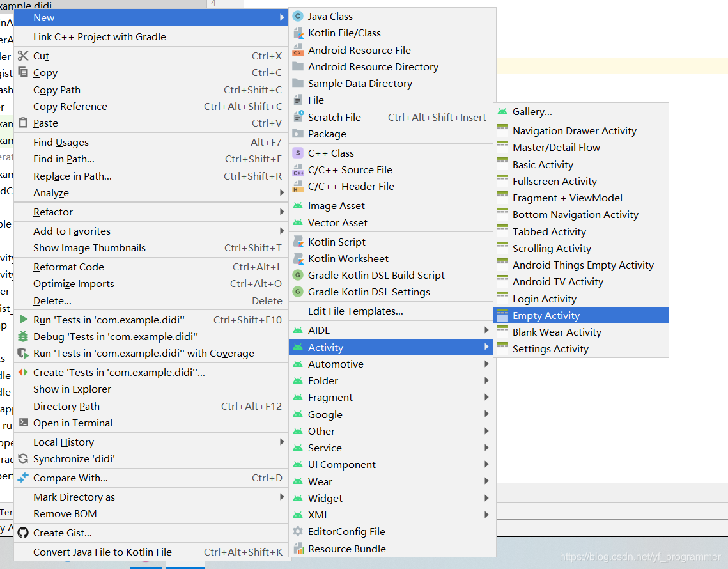Choose Login Activity template
Viewport: 728px width, 569px height.
pyautogui.click(x=581, y=299)
